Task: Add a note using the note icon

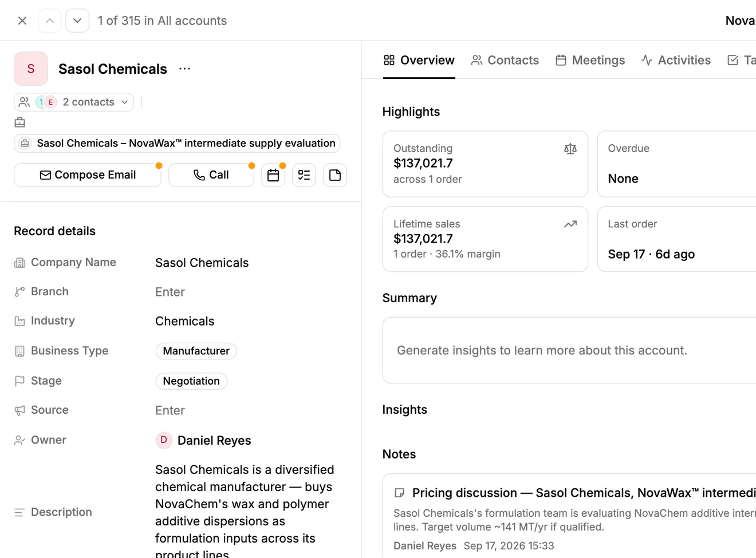Action: tap(335, 175)
